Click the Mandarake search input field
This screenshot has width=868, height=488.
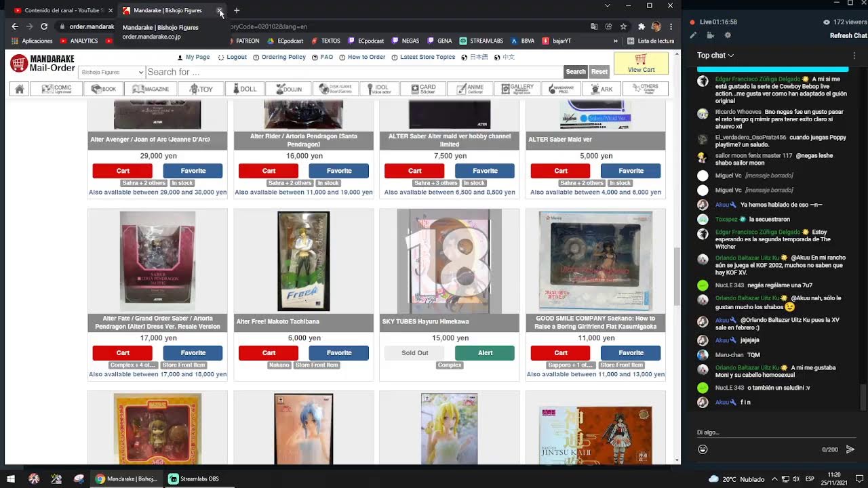point(354,72)
